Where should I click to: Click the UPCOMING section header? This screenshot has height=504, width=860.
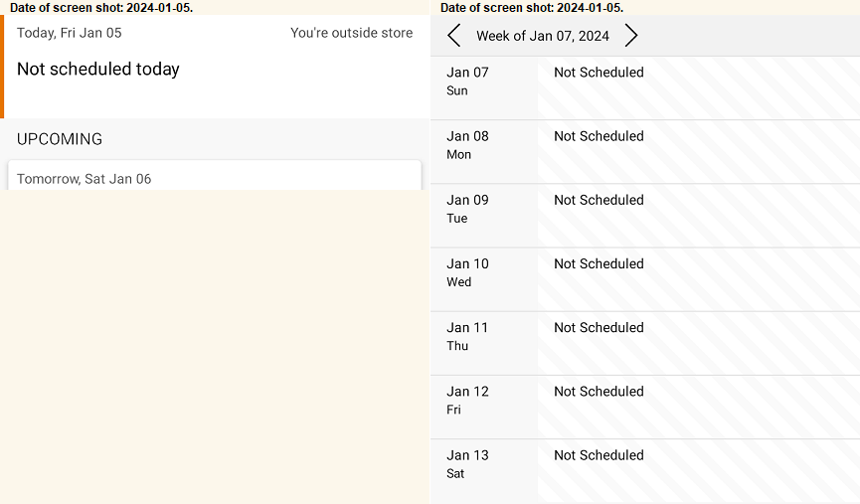click(60, 139)
